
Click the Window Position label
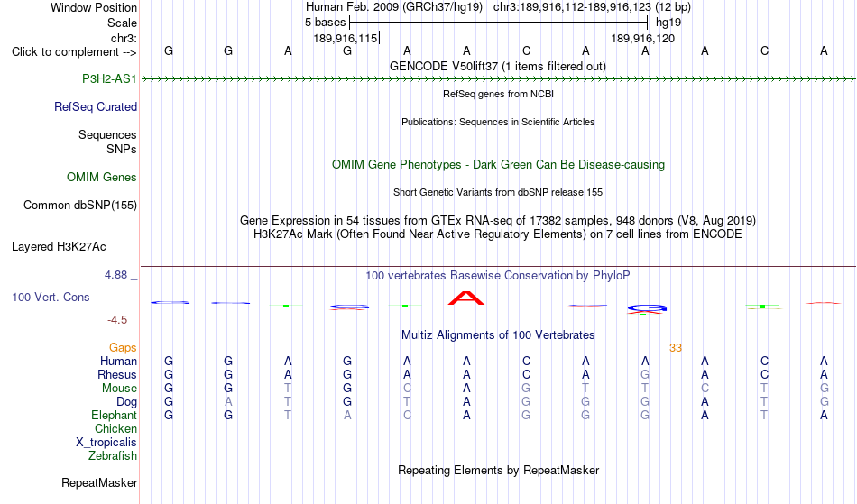coord(94,7)
